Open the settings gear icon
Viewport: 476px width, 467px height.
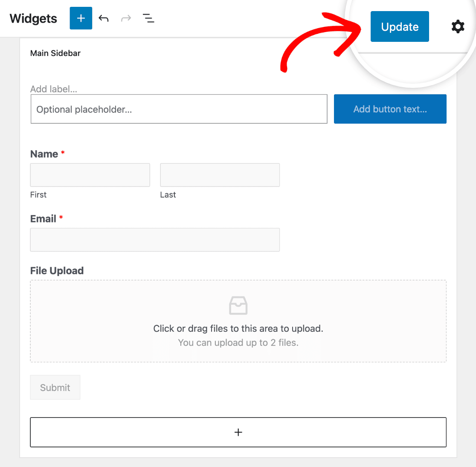[x=458, y=27]
